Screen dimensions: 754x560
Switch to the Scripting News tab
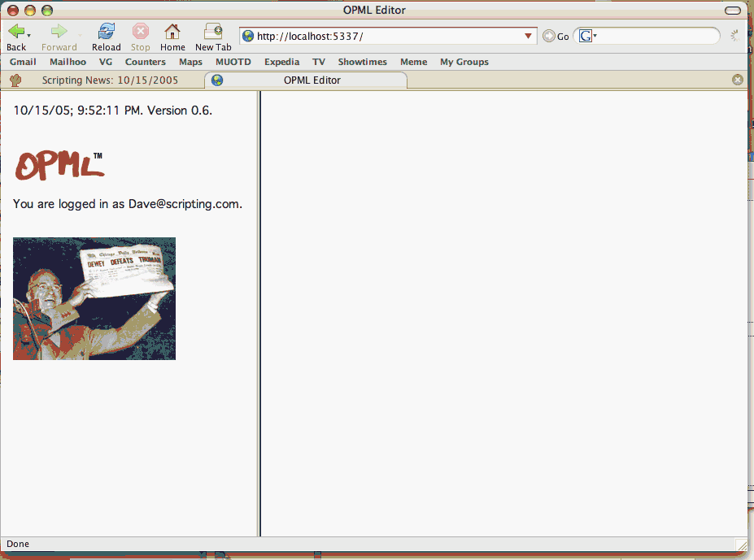point(110,80)
